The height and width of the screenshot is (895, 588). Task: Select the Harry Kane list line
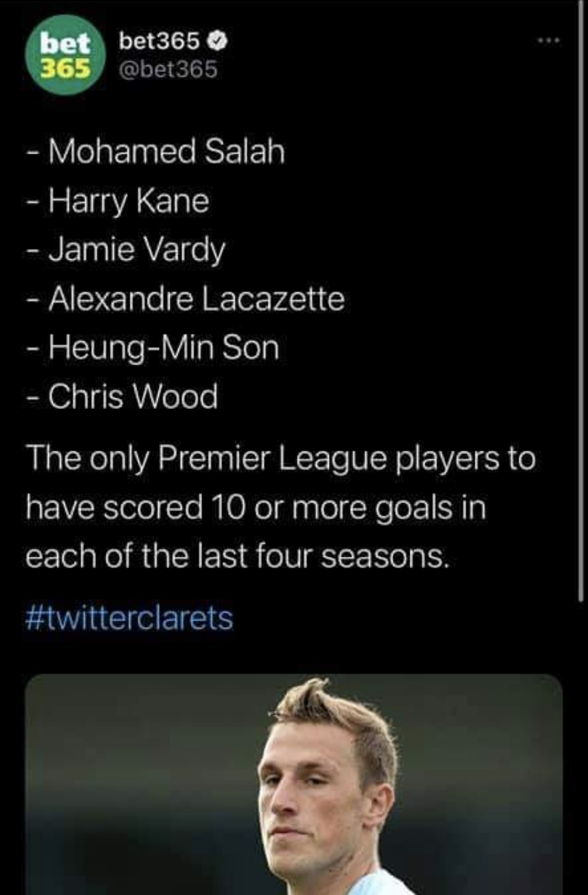pos(129,201)
